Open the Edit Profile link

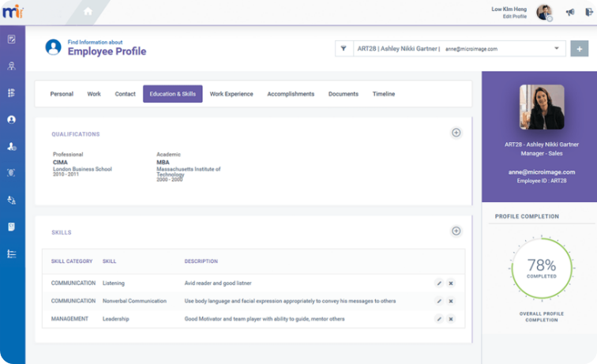pyautogui.click(x=514, y=17)
